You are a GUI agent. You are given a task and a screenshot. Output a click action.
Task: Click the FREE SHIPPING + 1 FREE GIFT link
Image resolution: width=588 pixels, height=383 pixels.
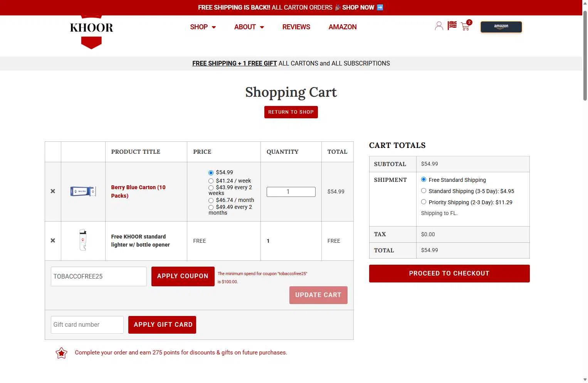click(235, 64)
